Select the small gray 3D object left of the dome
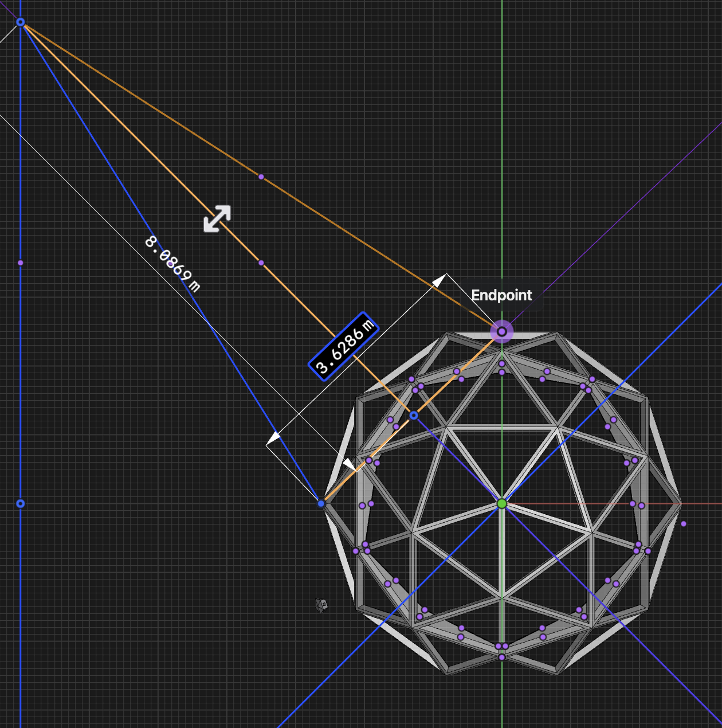 coord(322,605)
